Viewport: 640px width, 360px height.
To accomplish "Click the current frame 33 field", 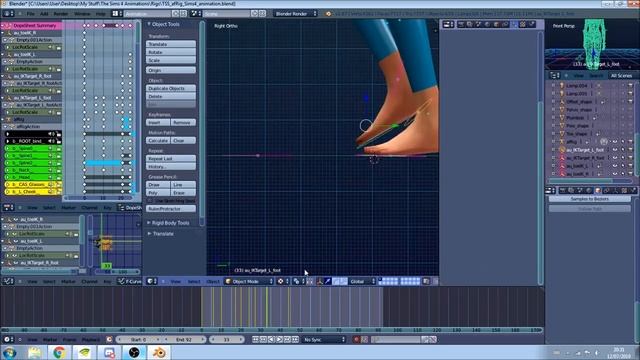I will pyautogui.click(x=227, y=340).
